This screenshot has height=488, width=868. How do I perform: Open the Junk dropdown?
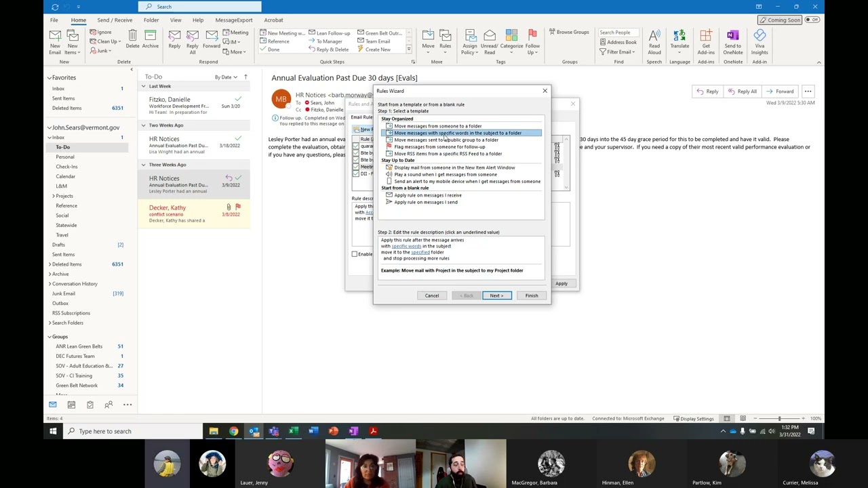100,51
